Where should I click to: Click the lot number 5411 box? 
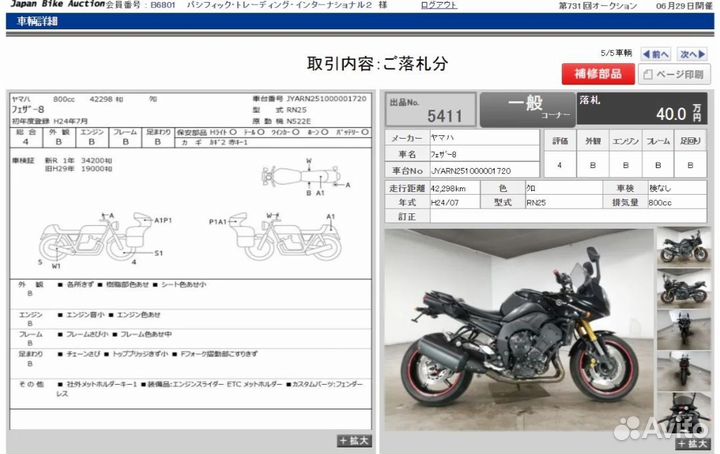pyautogui.click(x=430, y=108)
